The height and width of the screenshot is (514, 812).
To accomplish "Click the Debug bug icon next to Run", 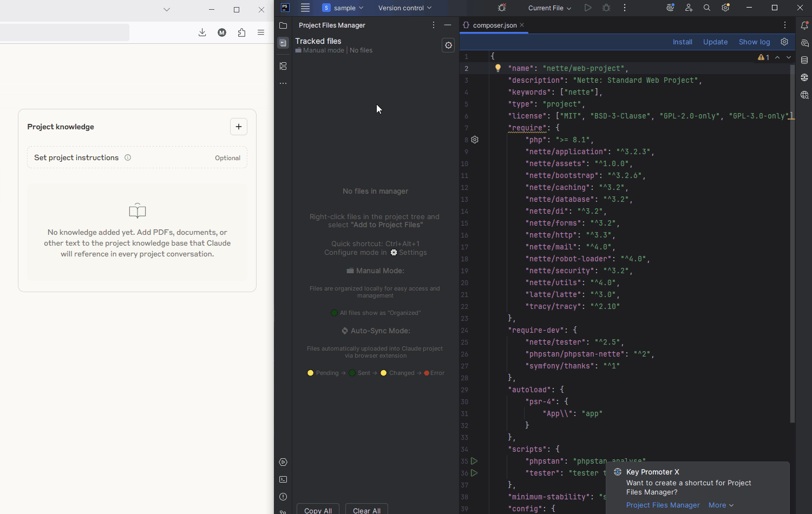I will click(x=606, y=8).
